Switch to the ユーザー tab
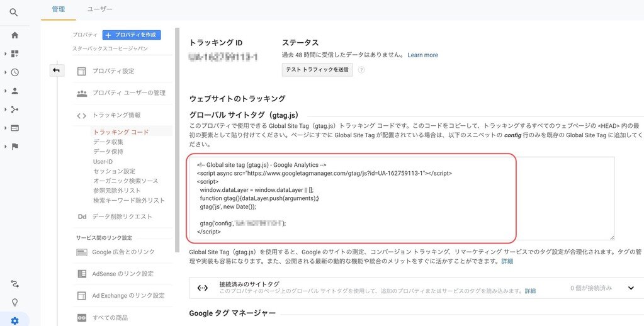Viewport: 644px width, 326px height. pyautogui.click(x=99, y=9)
